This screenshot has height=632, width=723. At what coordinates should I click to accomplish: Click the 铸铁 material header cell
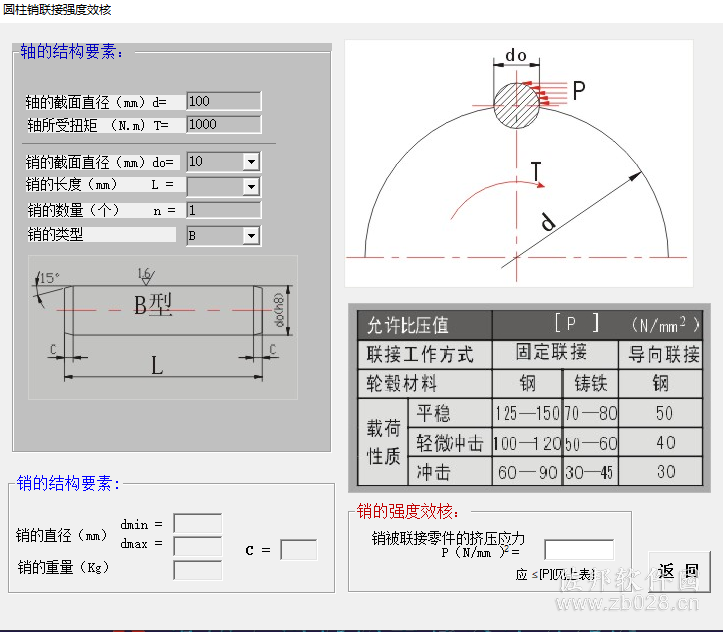591,384
